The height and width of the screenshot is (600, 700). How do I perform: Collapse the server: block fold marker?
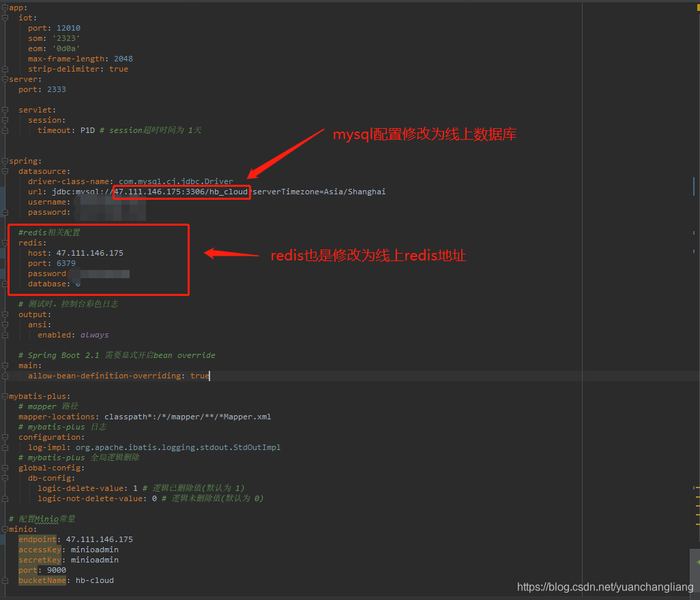5,79
